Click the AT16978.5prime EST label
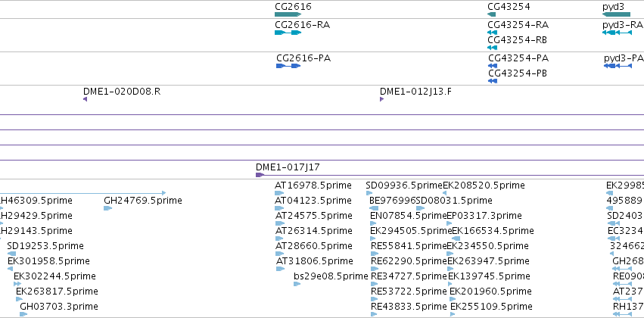 click(x=313, y=185)
